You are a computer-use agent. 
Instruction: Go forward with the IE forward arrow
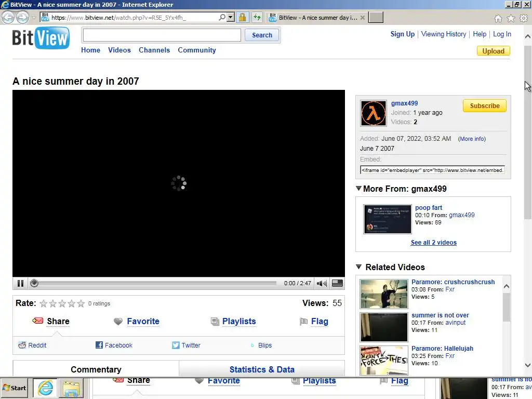[23, 17]
